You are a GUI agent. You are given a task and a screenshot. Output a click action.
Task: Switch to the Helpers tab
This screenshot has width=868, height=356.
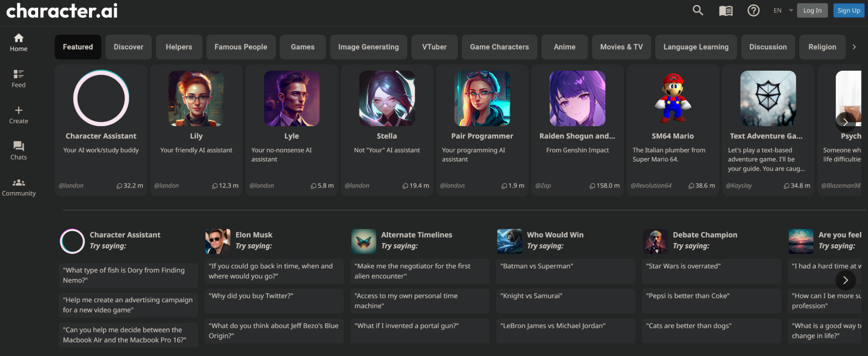(178, 47)
